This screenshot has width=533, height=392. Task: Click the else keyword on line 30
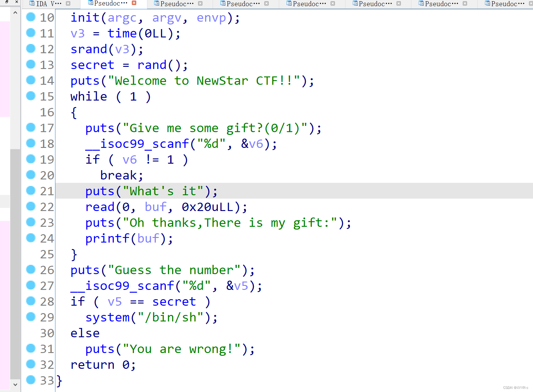point(85,333)
